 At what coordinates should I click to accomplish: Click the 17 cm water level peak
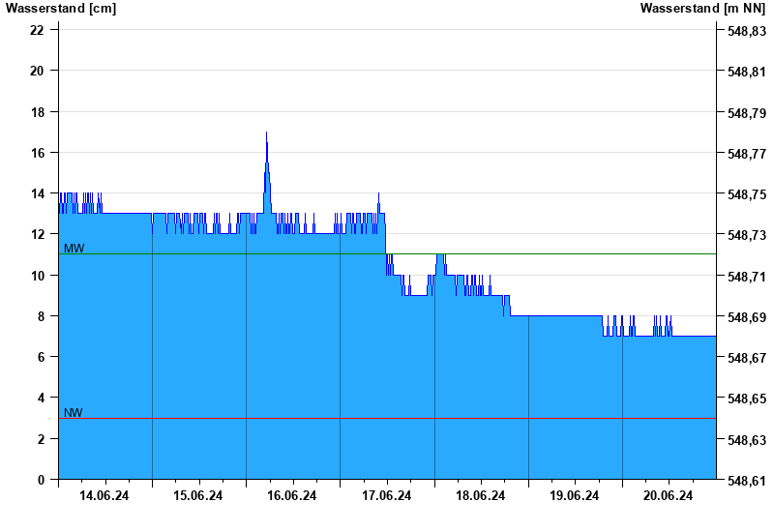267,133
